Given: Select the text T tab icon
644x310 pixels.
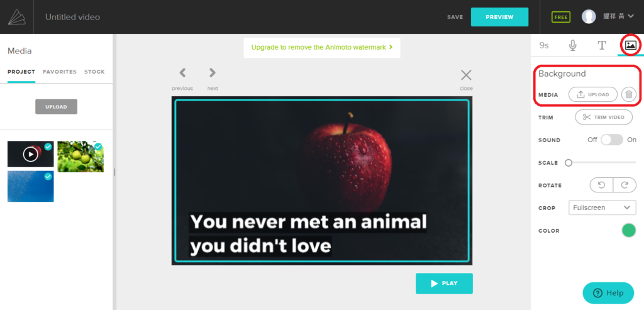Looking at the screenshot, I should (x=602, y=45).
